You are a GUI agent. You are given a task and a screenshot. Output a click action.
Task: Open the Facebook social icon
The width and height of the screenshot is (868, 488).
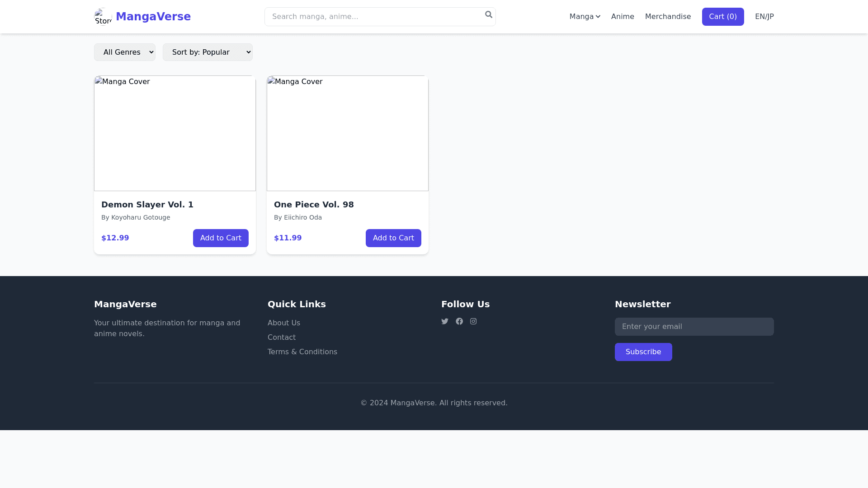tap(459, 321)
